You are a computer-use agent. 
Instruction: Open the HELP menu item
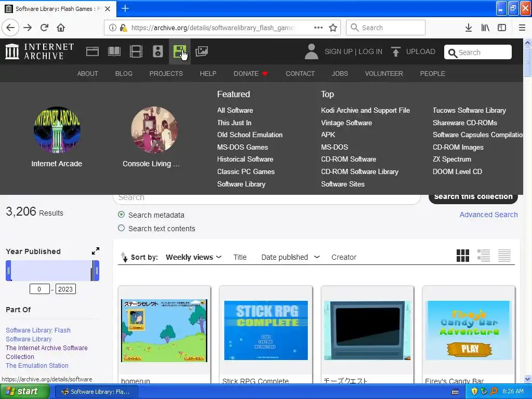coord(208,74)
